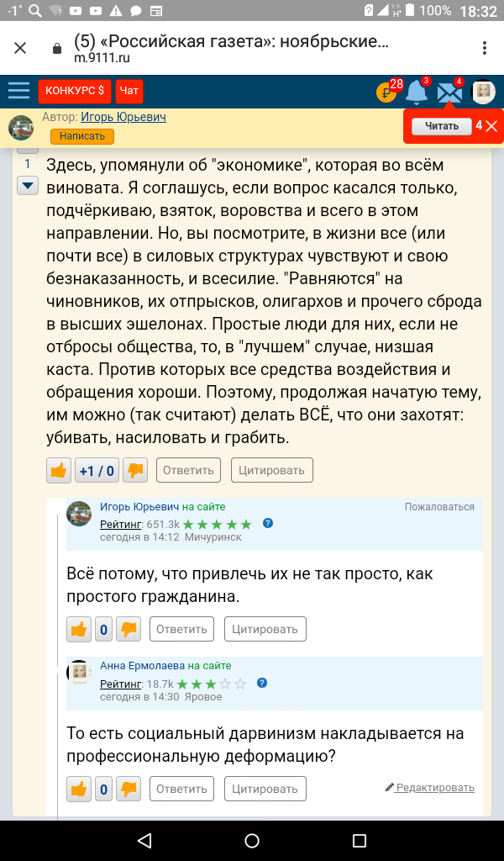Open the КОНКУРС $ tab
Viewport: 504px width, 861px height.
(75, 91)
